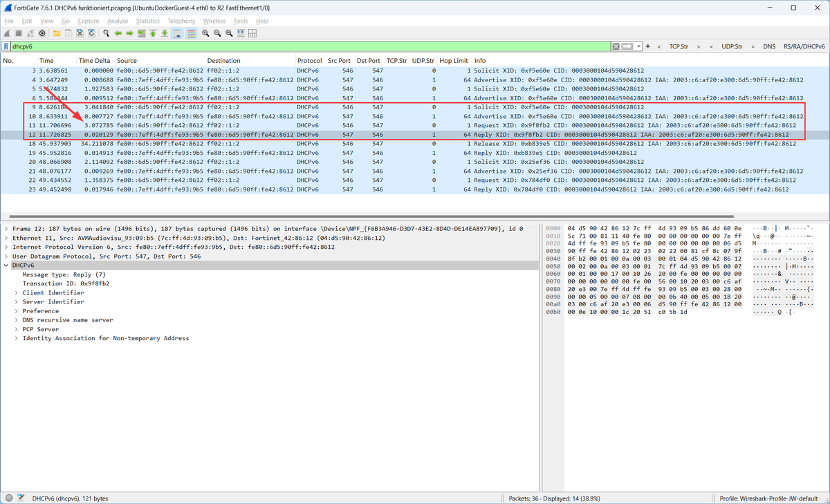Apply the UDP.Str filter button
830x504 pixels.
pos(731,46)
